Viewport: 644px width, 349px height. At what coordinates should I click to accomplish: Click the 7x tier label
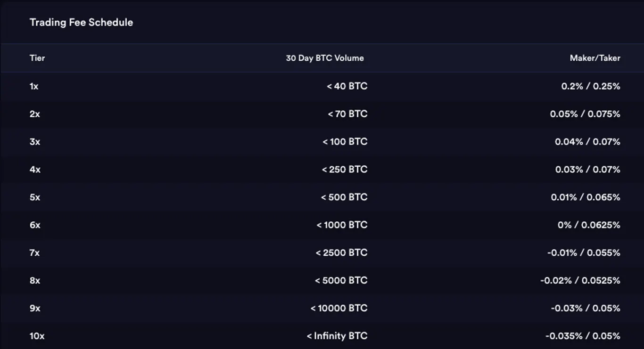34,253
